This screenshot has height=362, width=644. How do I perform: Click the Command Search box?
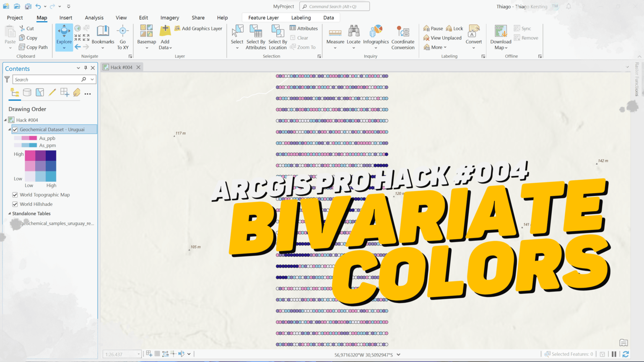click(334, 6)
